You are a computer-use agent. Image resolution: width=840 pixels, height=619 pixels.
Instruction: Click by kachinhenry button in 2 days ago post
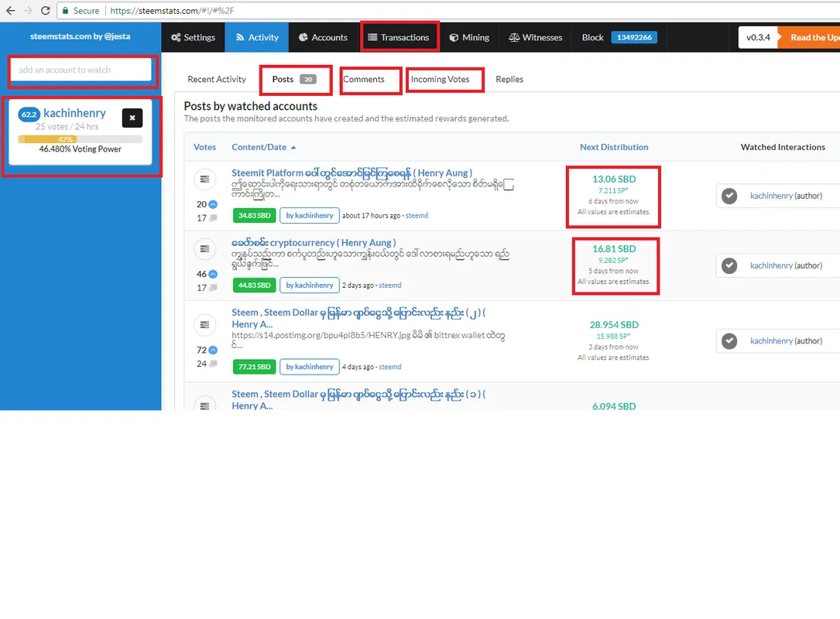pyautogui.click(x=310, y=285)
